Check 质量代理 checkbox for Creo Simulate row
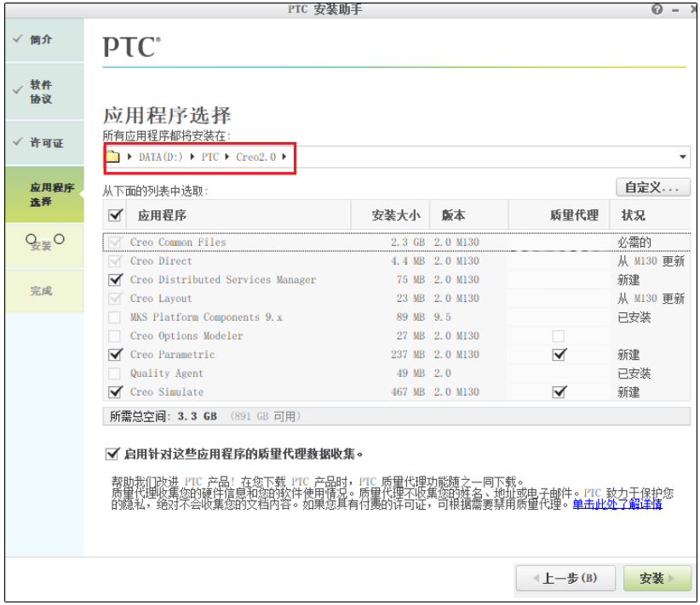Screen dimensions: 700x605 [x=558, y=391]
